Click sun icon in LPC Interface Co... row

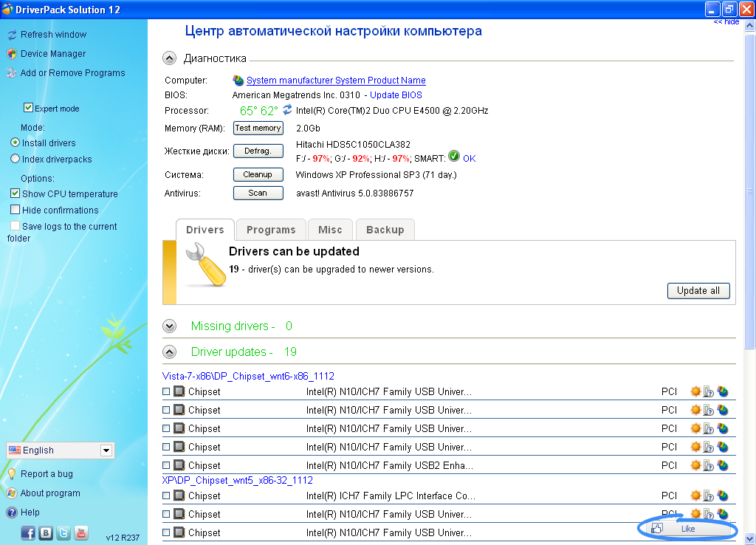coord(695,496)
